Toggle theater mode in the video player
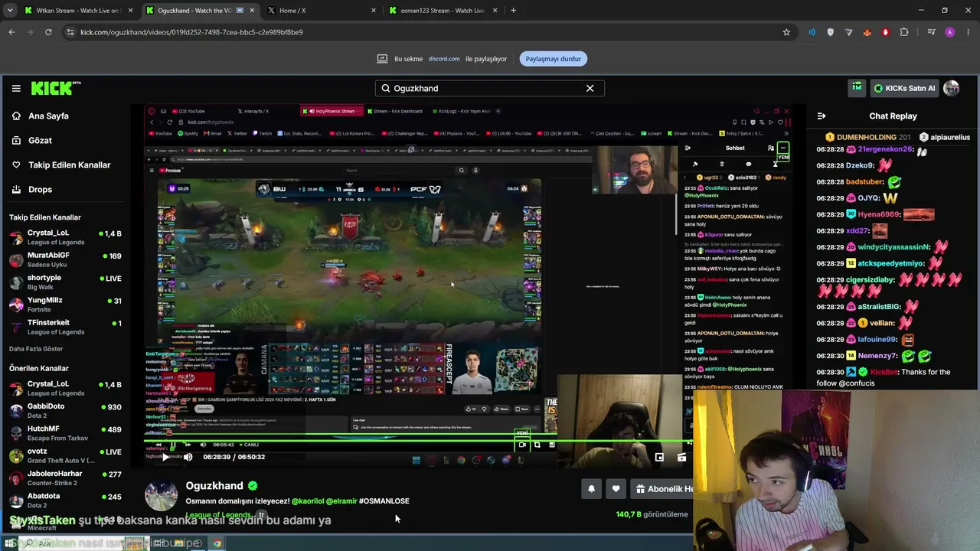 [681, 457]
